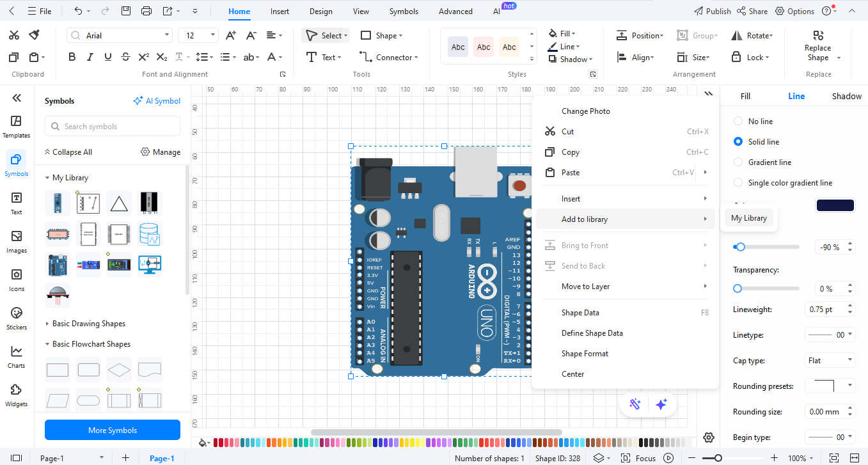This screenshot has width=868, height=465.
Task: Click the Print icon in title bar
Action: pyautogui.click(x=146, y=11)
